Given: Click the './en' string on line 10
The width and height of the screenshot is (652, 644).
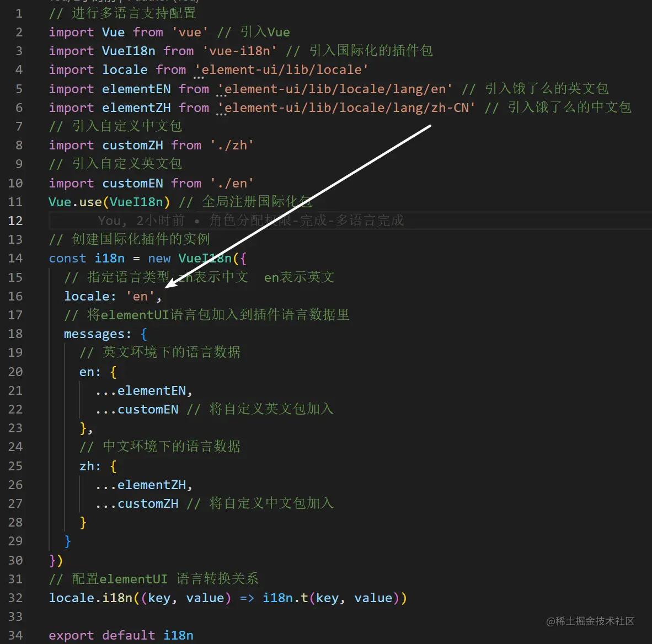Looking at the screenshot, I should click(x=232, y=183).
